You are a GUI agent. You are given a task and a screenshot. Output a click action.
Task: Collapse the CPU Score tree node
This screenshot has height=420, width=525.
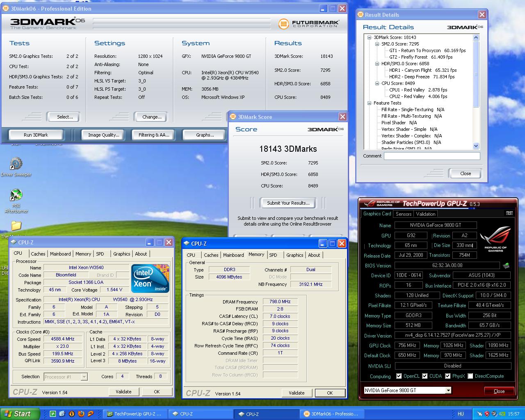click(377, 83)
